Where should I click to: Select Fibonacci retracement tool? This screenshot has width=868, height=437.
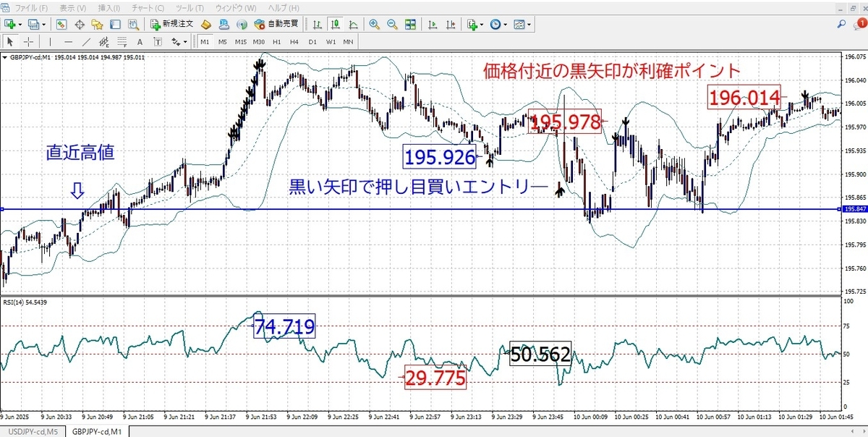pyautogui.click(x=122, y=41)
